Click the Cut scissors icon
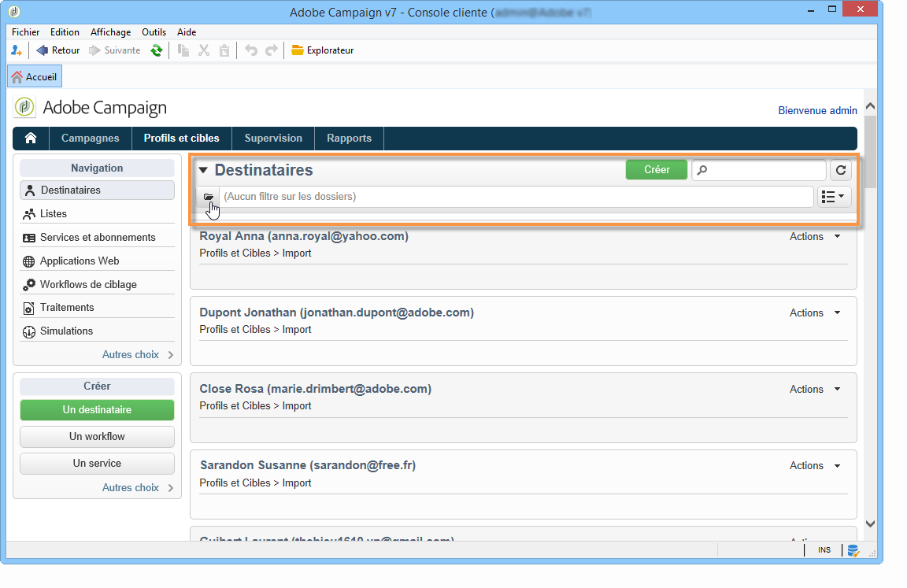The height and width of the screenshot is (588, 907). 204,50
